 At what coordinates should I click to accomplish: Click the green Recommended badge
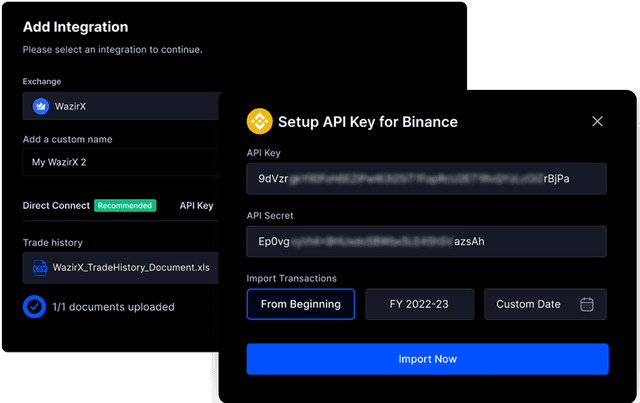point(125,205)
